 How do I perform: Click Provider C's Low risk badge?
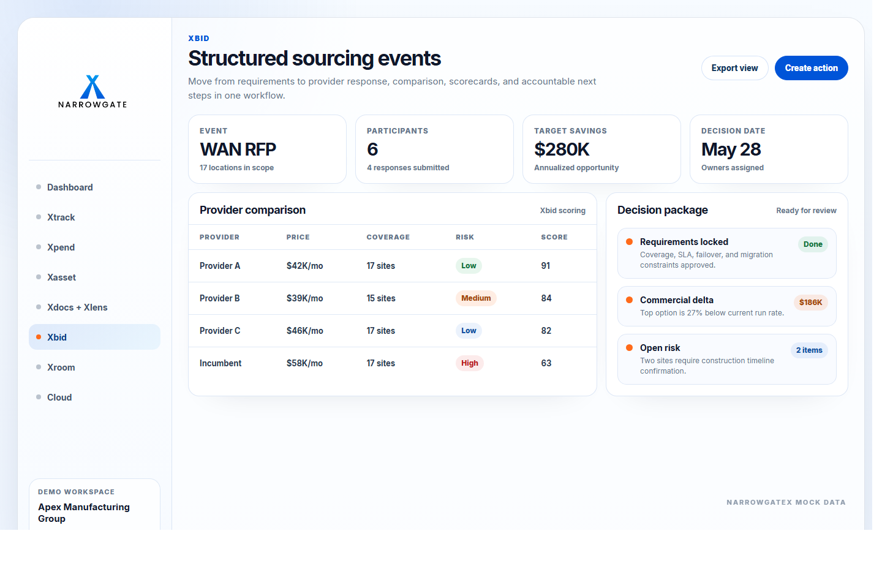pyautogui.click(x=469, y=331)
